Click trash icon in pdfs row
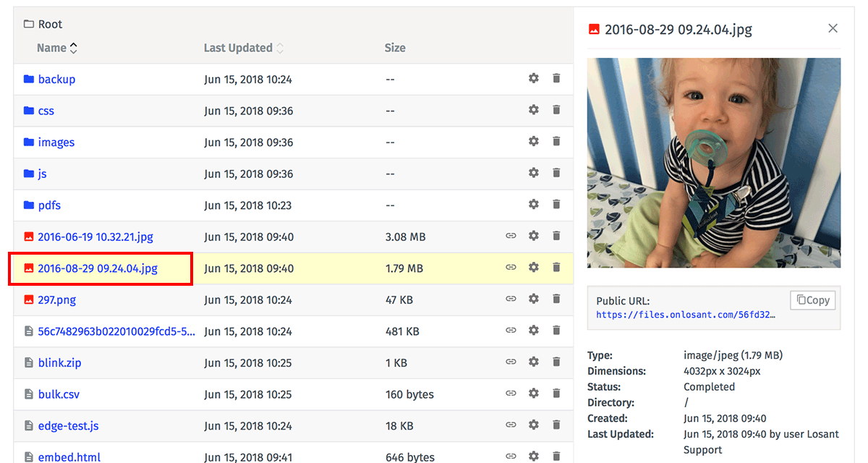Screen dimensions: 868x463 [556, 205]
